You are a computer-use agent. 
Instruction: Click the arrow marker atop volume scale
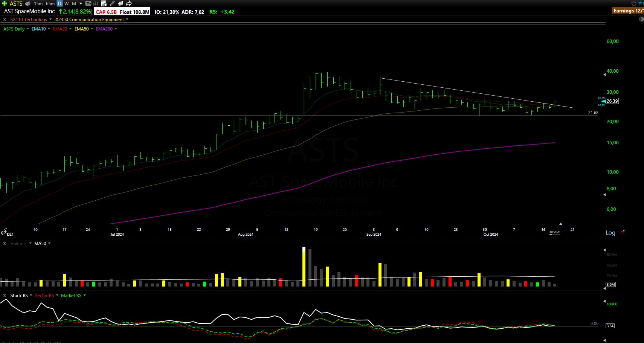tap(604, 250)
